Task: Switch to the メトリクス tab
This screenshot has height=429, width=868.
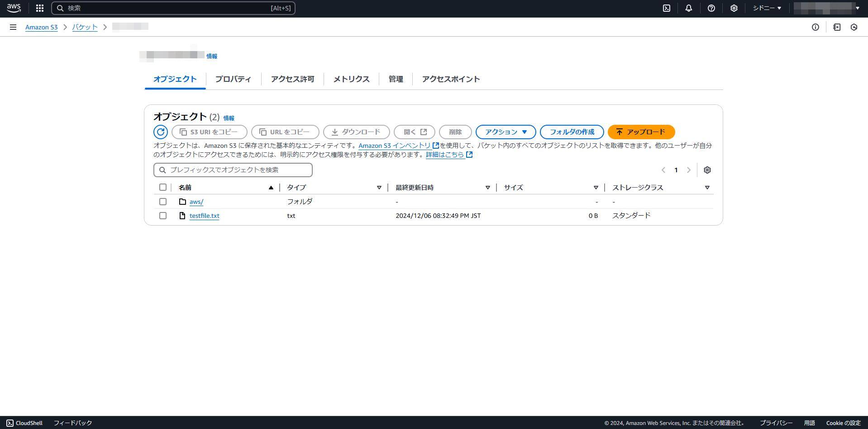Action: 351,79
